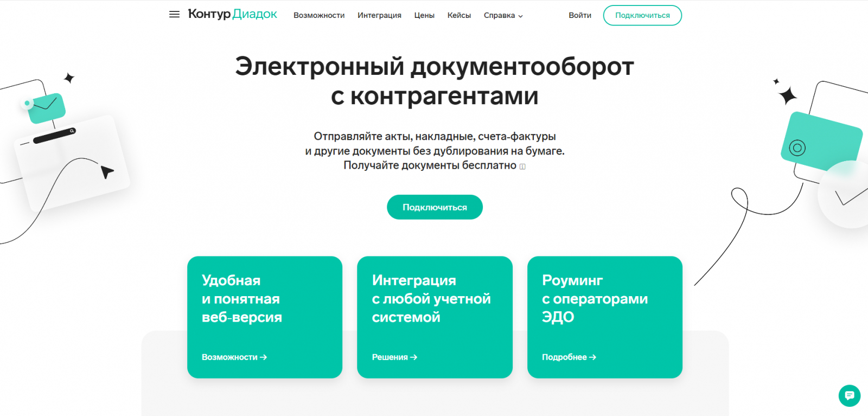Open the 'Удобная и понятная веб-версия' card

265,317
